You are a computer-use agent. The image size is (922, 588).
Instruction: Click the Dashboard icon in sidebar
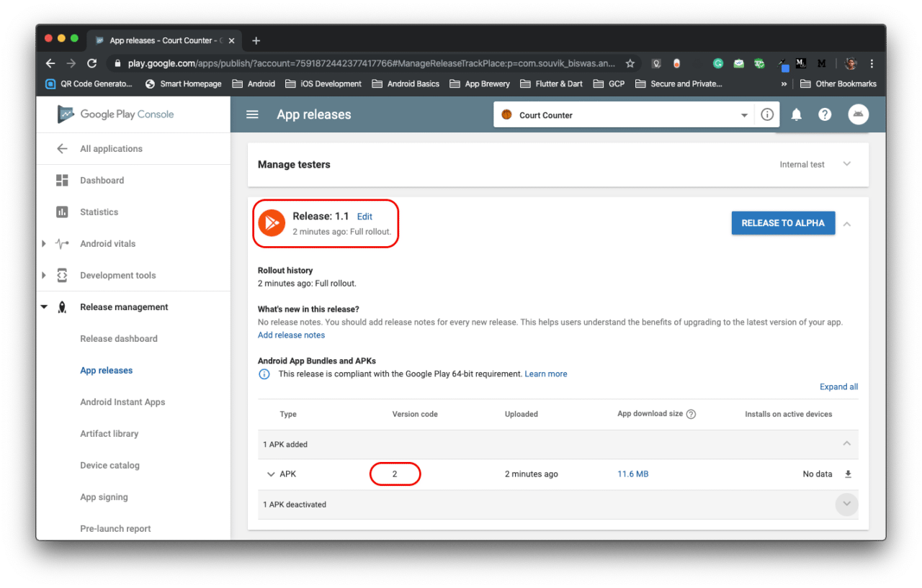(62, 180)
